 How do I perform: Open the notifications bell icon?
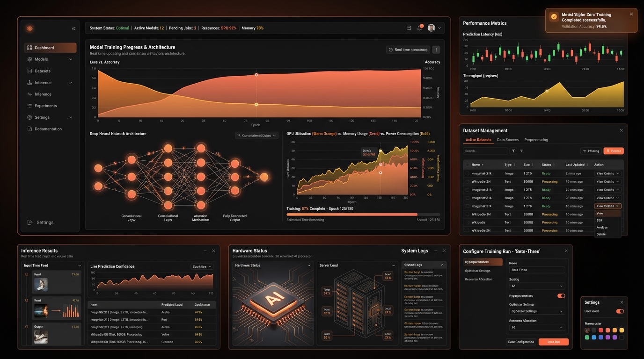420,28
